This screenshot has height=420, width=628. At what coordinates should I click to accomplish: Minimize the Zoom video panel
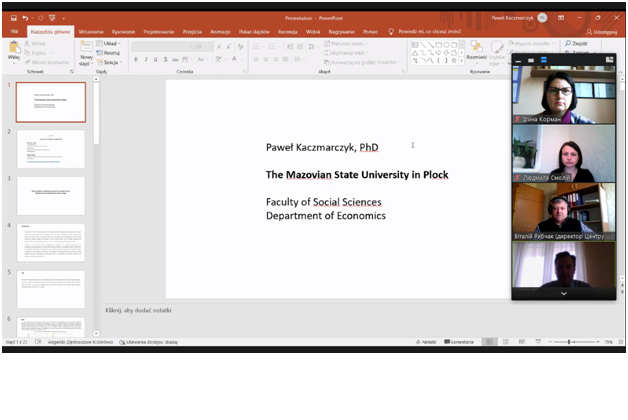[518, 60]
